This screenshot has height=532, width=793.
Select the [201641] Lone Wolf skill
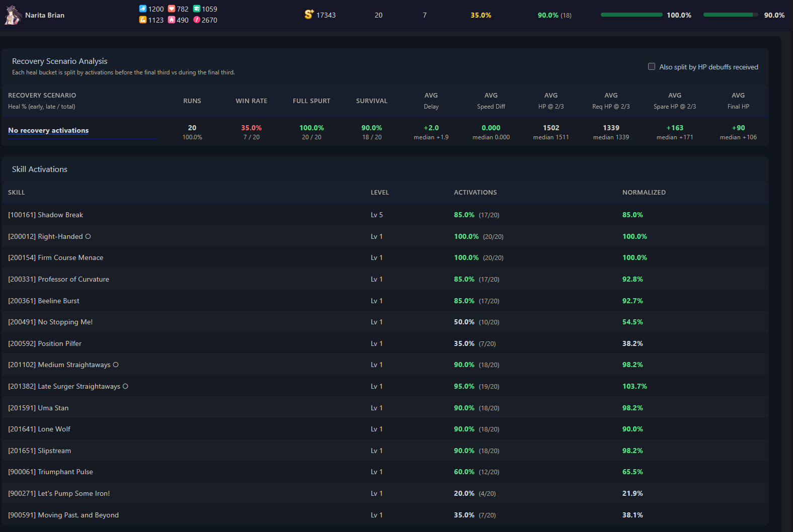coord(385,429)
